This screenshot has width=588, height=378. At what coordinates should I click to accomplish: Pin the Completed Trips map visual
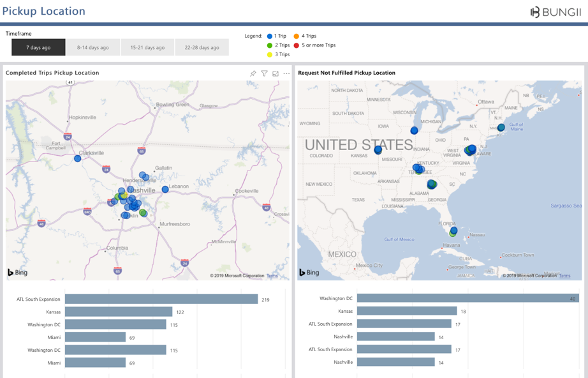pyautogui.click(x=253, y=73)
